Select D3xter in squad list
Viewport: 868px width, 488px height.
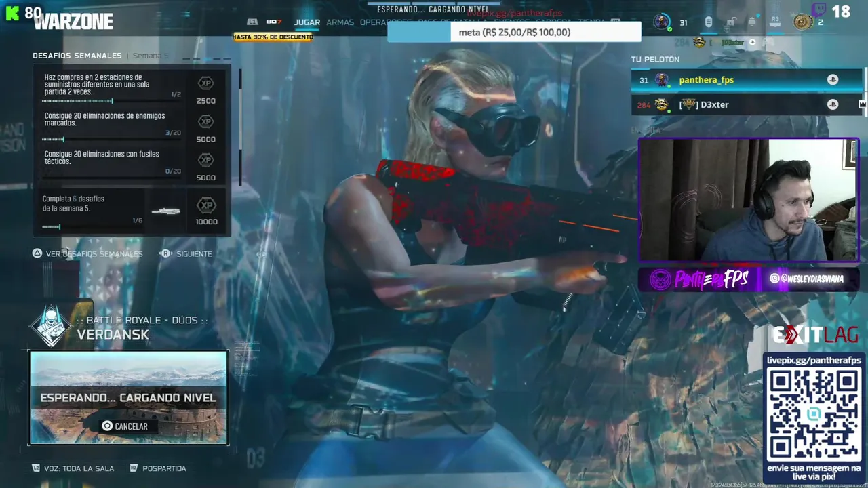point(747,104)
